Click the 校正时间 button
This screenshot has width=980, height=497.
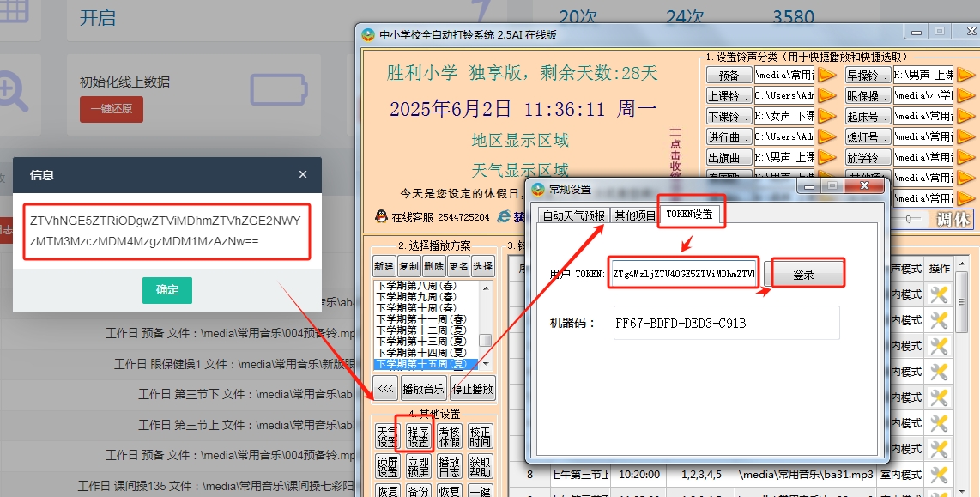pos(480,436)
